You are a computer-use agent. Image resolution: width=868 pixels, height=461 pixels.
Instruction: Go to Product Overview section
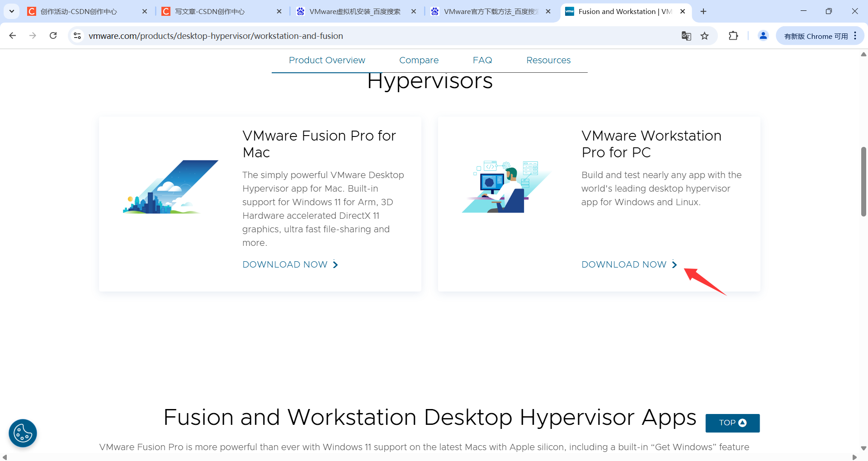tap(327, 60)
